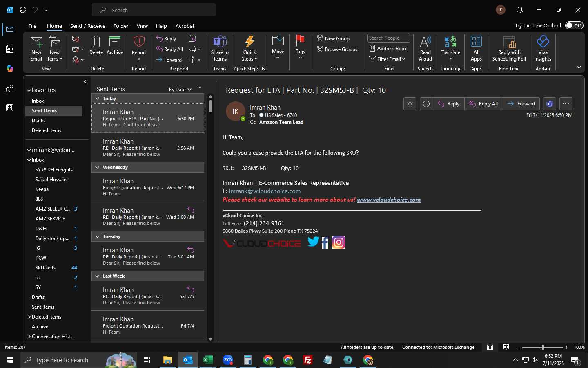
Task: Open the Tags flag button
Action: [300, 47]
